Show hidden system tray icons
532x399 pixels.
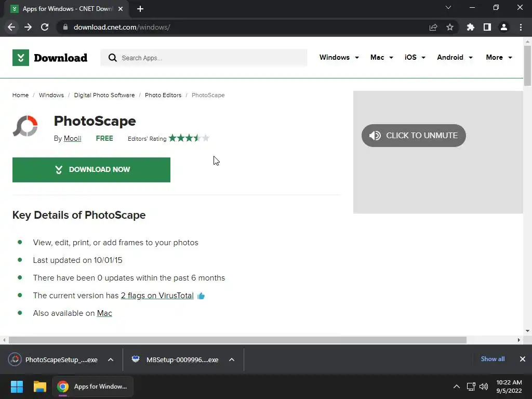457,387
